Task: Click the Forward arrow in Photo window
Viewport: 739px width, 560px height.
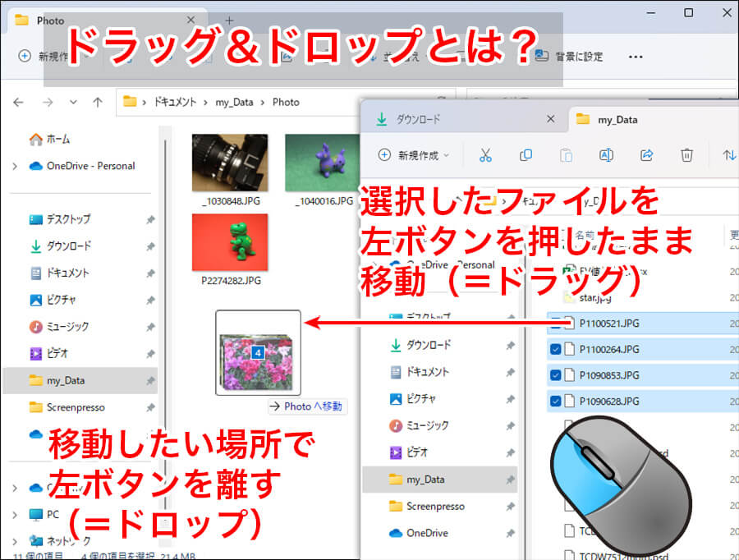Action: click(48, 103)
